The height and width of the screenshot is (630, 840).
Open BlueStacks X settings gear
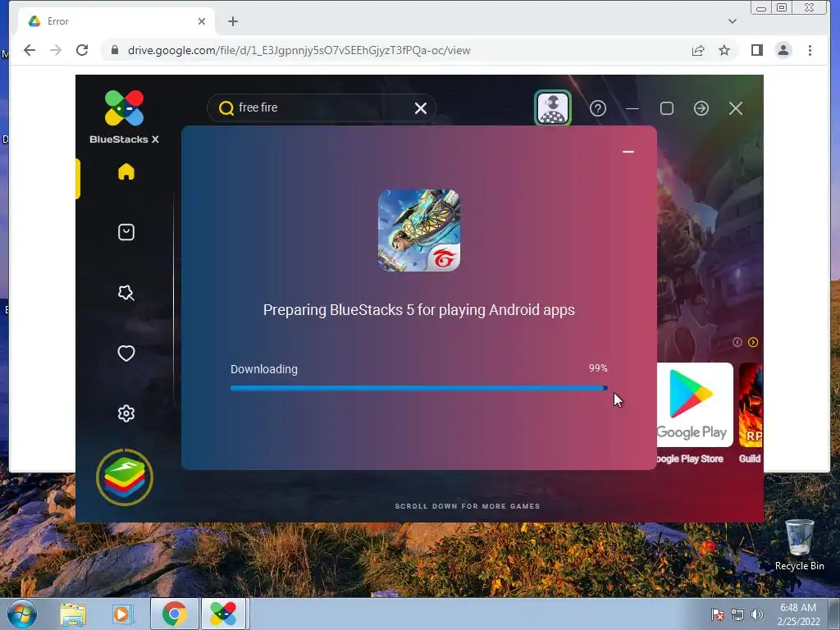pyautogui.click(x=126, y=413)
